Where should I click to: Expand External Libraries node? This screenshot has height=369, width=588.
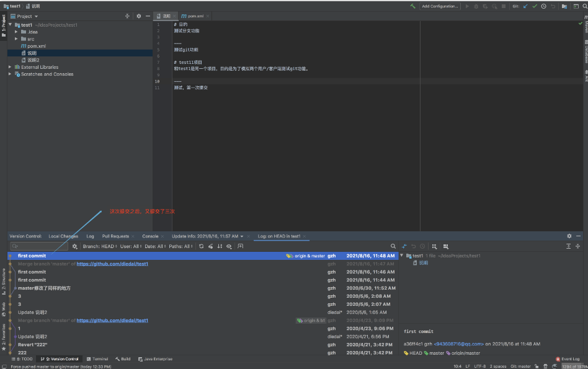[x=10, y=67]
